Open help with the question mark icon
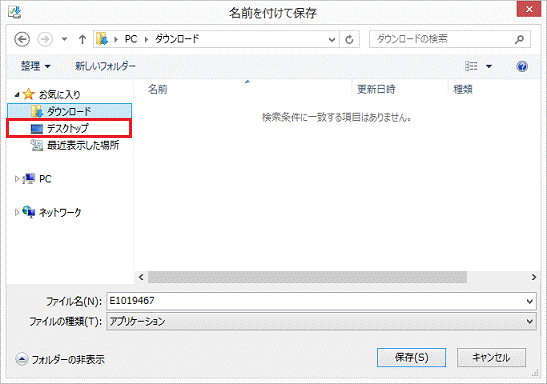547x384 pixels. click(522, 66)
